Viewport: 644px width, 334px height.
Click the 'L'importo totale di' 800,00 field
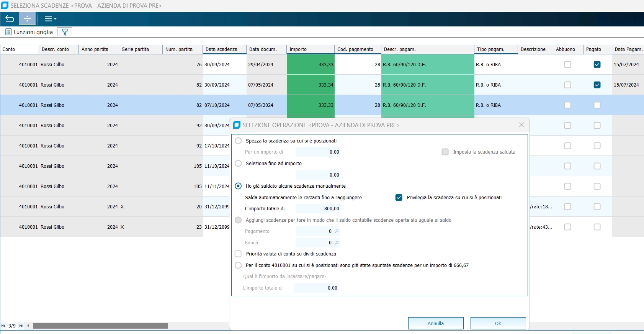point(317,209)
